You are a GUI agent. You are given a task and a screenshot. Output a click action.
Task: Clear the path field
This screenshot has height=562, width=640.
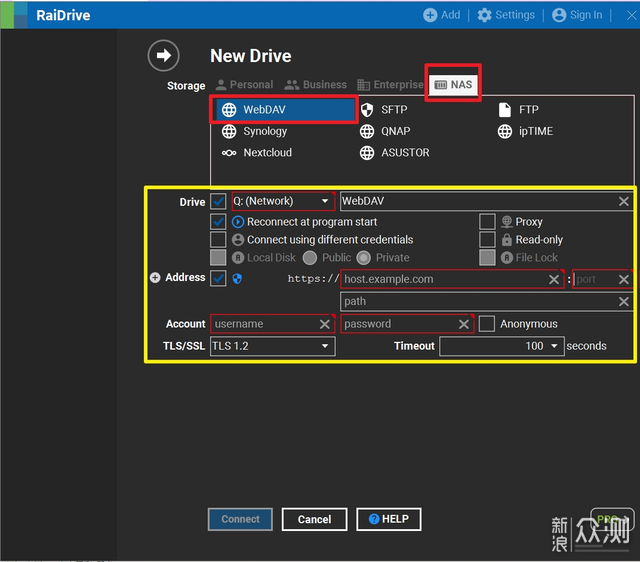[624, 302]
